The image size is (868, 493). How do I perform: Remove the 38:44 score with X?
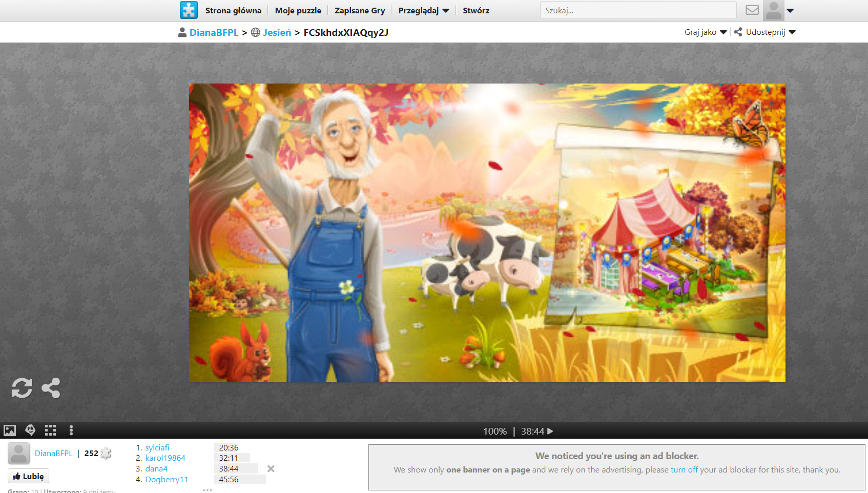click(271, 468)
